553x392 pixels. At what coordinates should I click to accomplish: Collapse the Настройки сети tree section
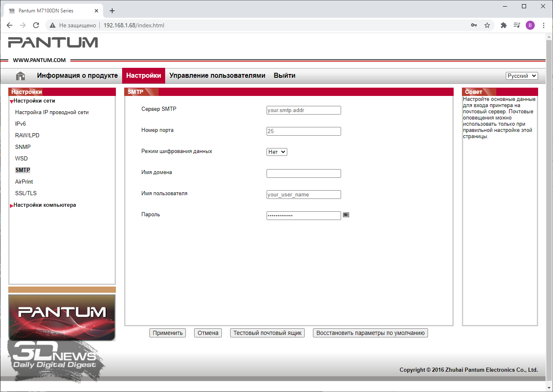12,101
